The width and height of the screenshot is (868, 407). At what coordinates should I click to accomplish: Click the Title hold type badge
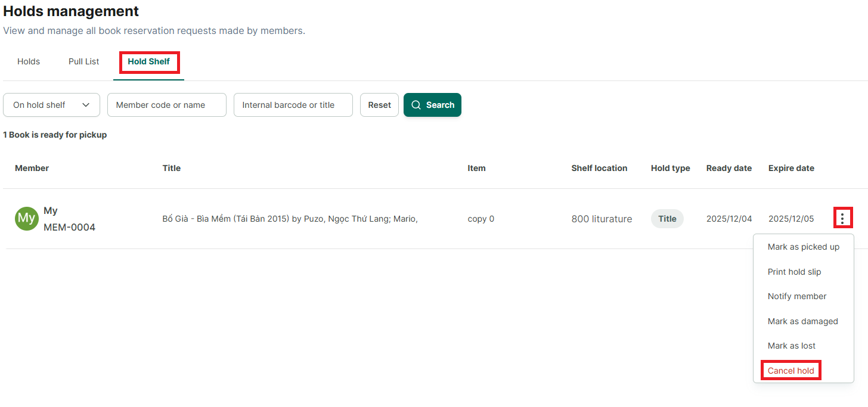(667, 219)
